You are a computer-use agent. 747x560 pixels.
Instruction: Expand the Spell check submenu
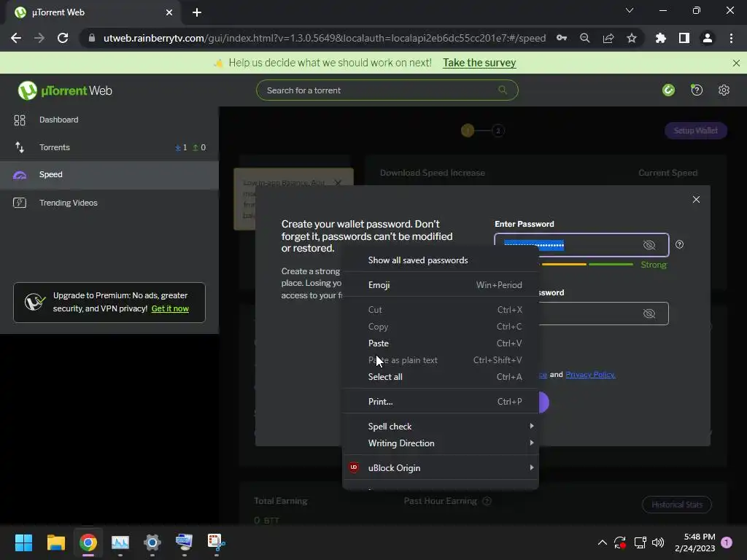pos(441,427)
